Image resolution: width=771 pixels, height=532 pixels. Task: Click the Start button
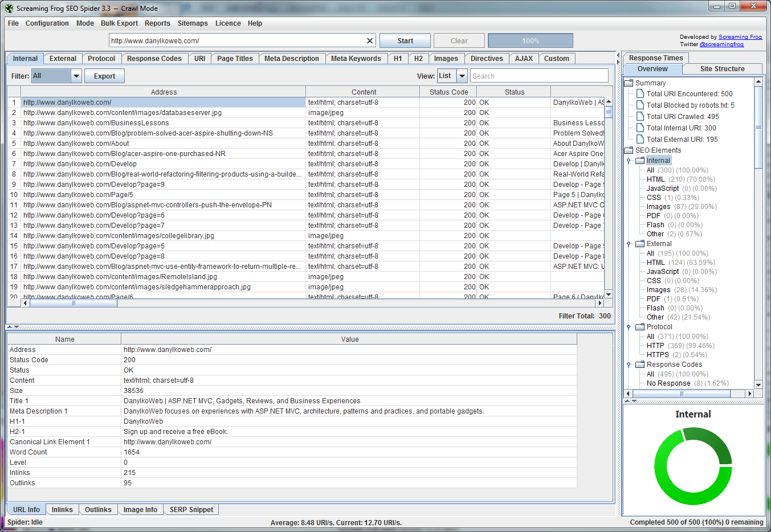tap(405, 41)
